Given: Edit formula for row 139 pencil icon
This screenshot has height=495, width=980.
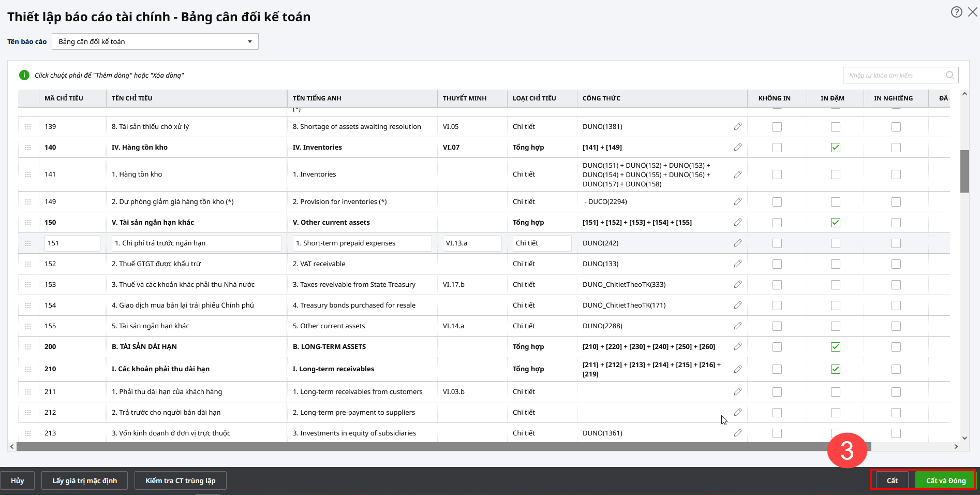Looking at the screenshot, I should pos(737,126).
